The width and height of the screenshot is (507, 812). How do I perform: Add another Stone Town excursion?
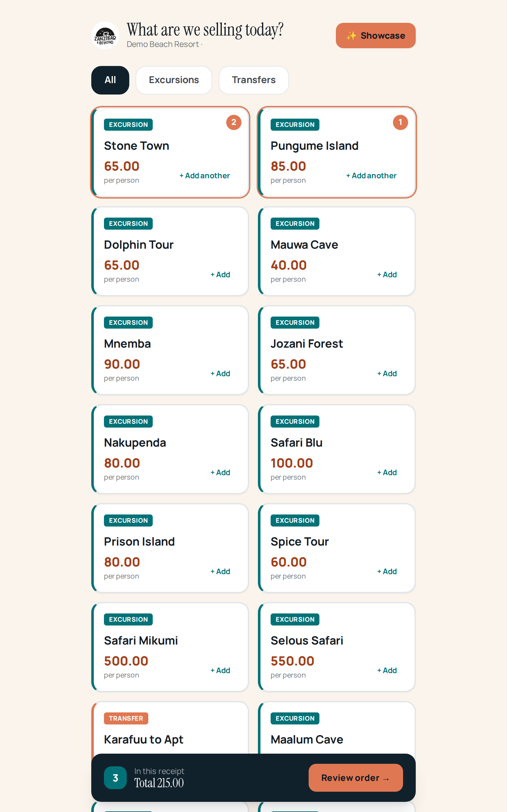click(x=205, y=175)
